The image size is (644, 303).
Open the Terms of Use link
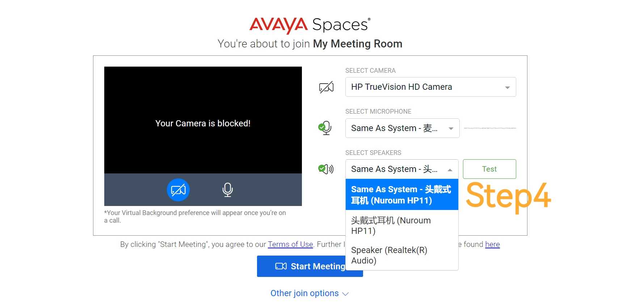pos(290,244)
